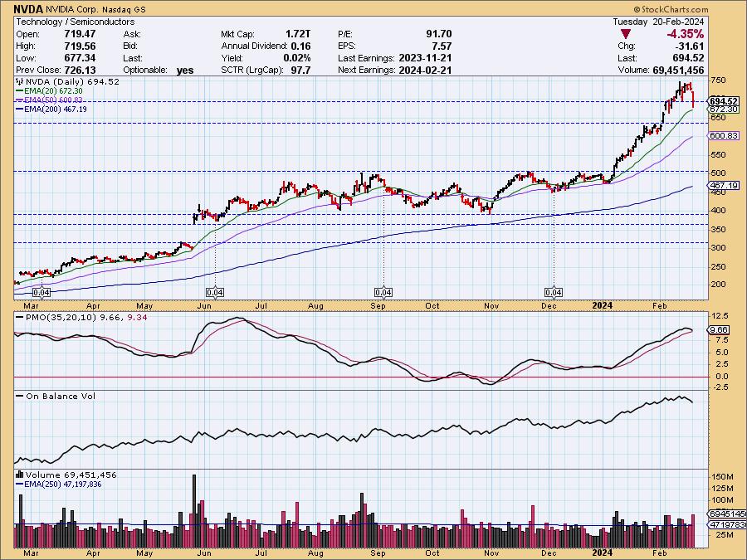Click the StockCharts.com copyright text
Image resolution: width=747 pixels, height=560 pixels.
tap(671, 9)
